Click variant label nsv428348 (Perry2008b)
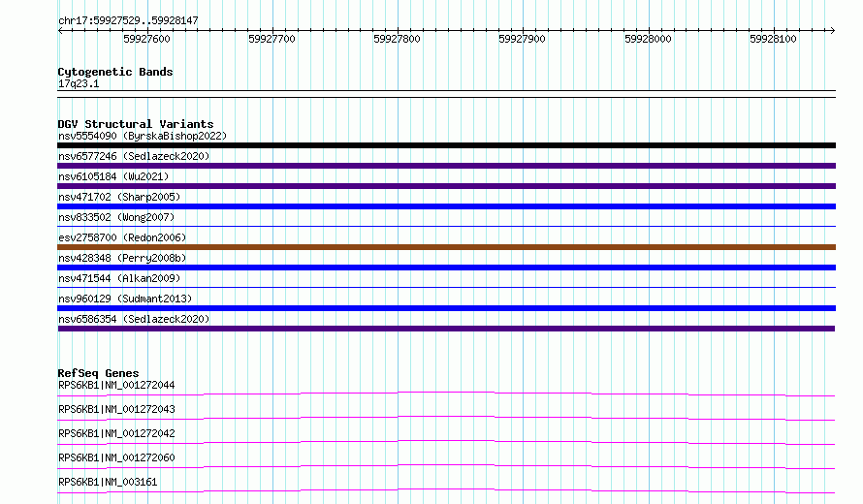 [122, 258]
